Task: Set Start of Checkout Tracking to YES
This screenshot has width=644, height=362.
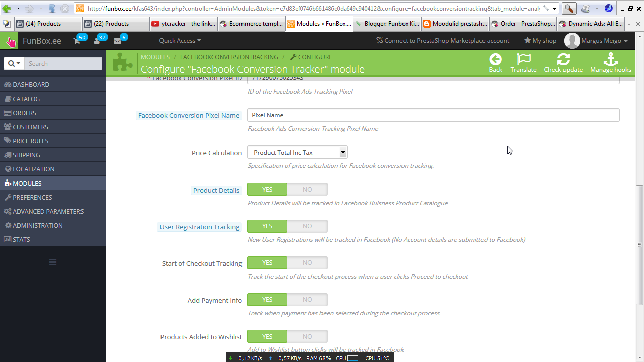Action: coord(267,262)
